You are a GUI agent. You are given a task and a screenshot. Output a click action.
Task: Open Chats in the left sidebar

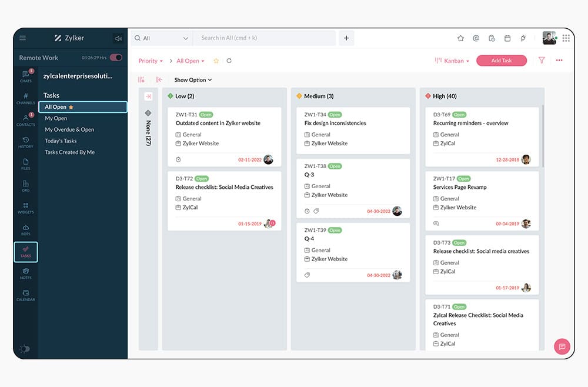point(25,76)
